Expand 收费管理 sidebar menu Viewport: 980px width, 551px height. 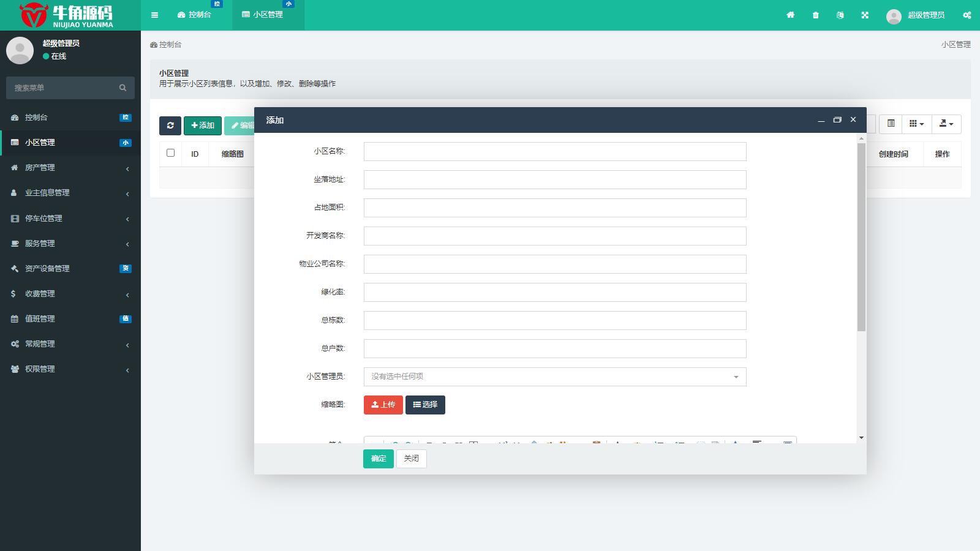click(70, 294)
